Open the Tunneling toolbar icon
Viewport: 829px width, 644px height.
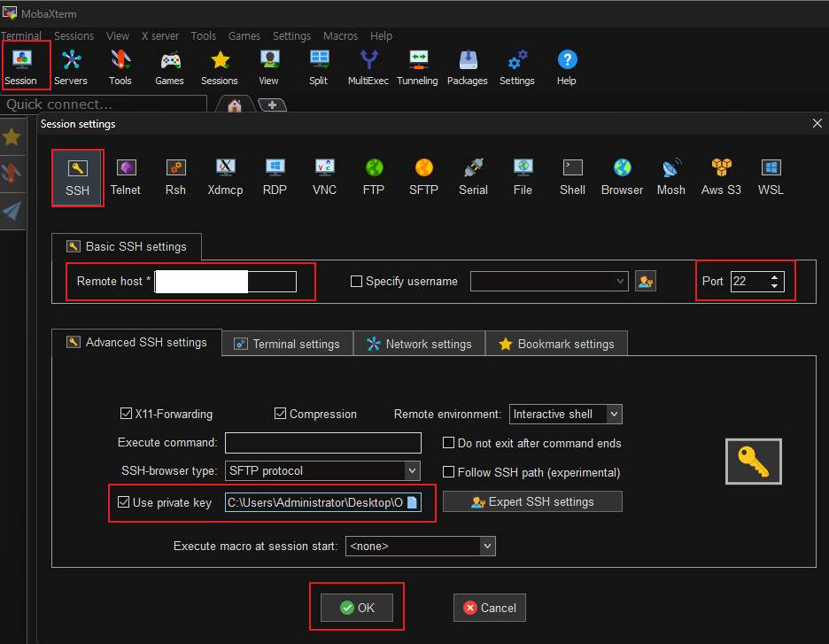pyautogui.click(x=418, y=67)
